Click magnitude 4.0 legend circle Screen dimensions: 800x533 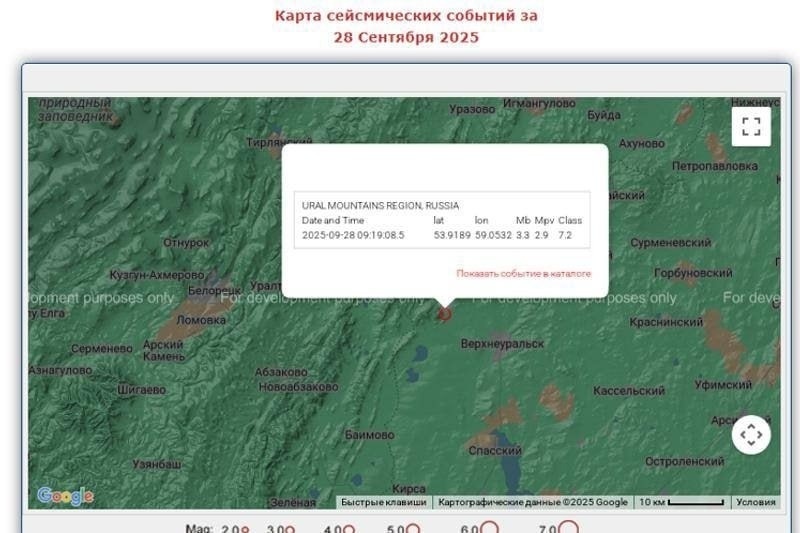click(349, 530)
